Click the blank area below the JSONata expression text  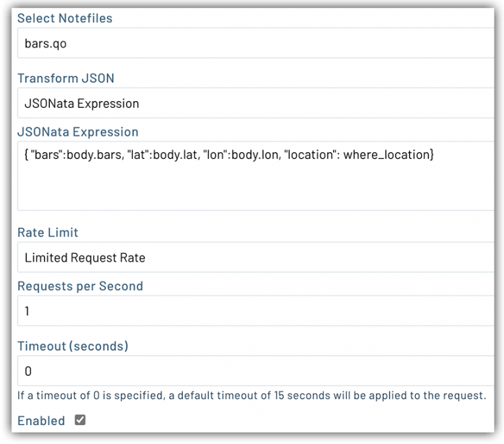[256, 189]
